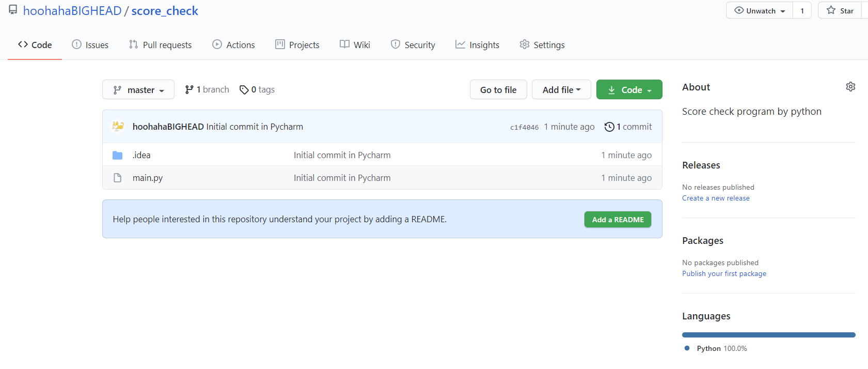Star this repository
The width and height of the screenshot is (868, 369).
coord(840,10)
